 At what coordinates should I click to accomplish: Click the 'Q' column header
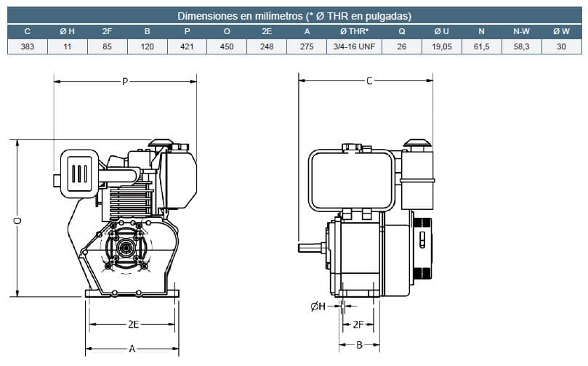402,31
